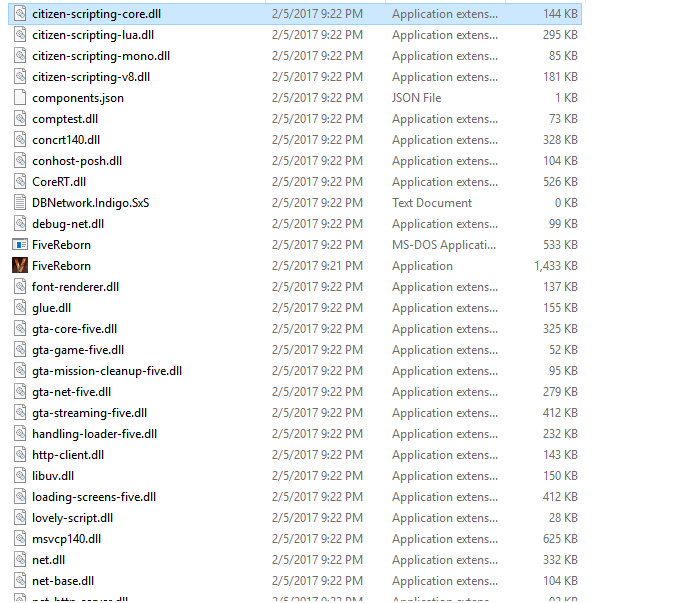
Task: Click the glue.dll file icon
Action: point(20,308)
